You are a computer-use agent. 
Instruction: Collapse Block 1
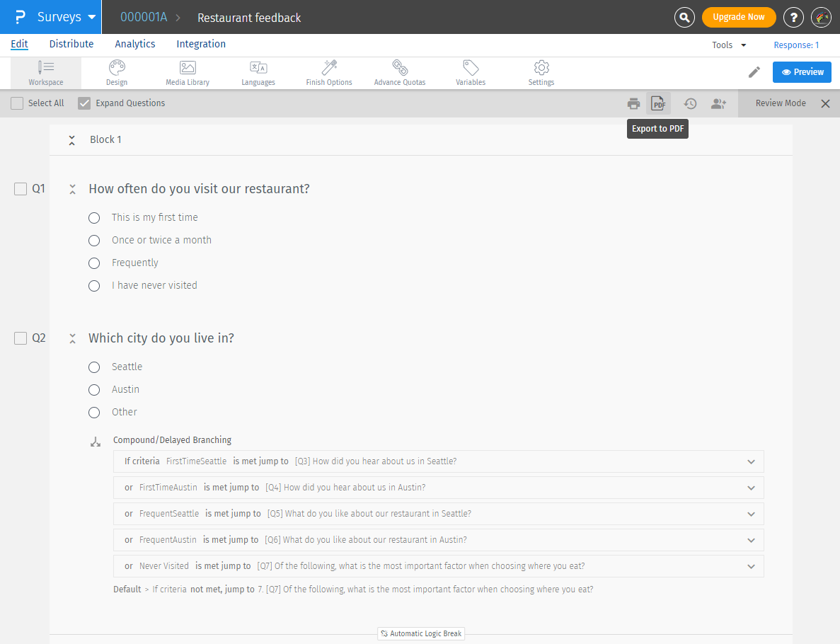click(x=71, y=140)
